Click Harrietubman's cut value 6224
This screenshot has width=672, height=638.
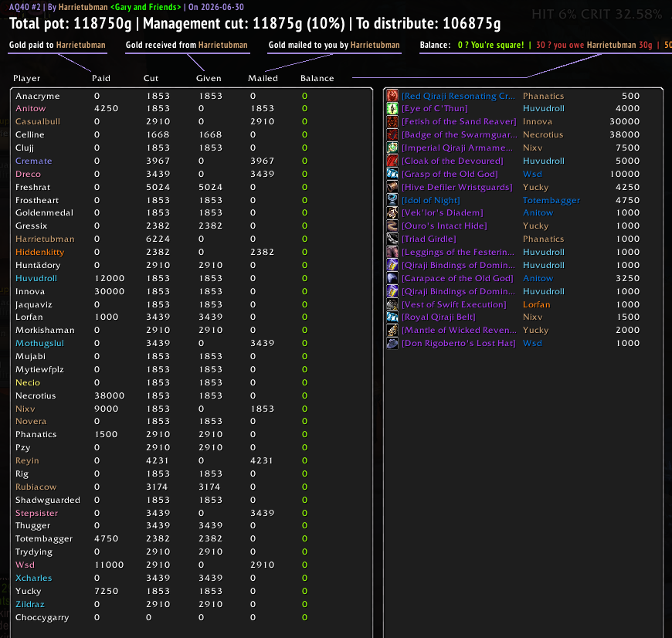(x=158, y=239)
